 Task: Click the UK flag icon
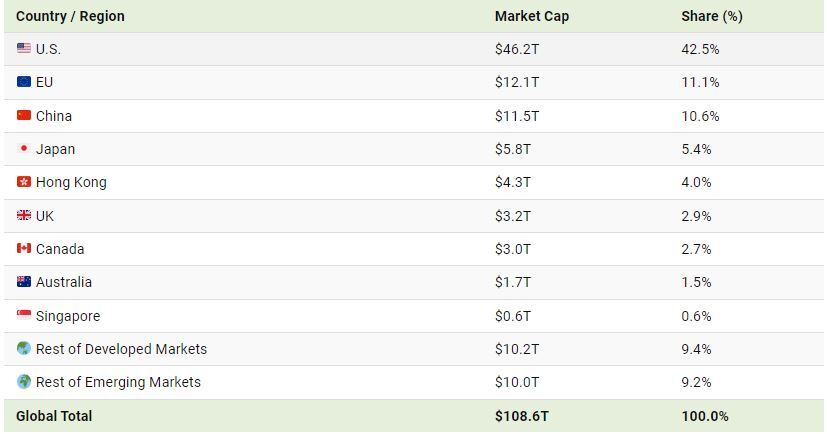(24, 215)
